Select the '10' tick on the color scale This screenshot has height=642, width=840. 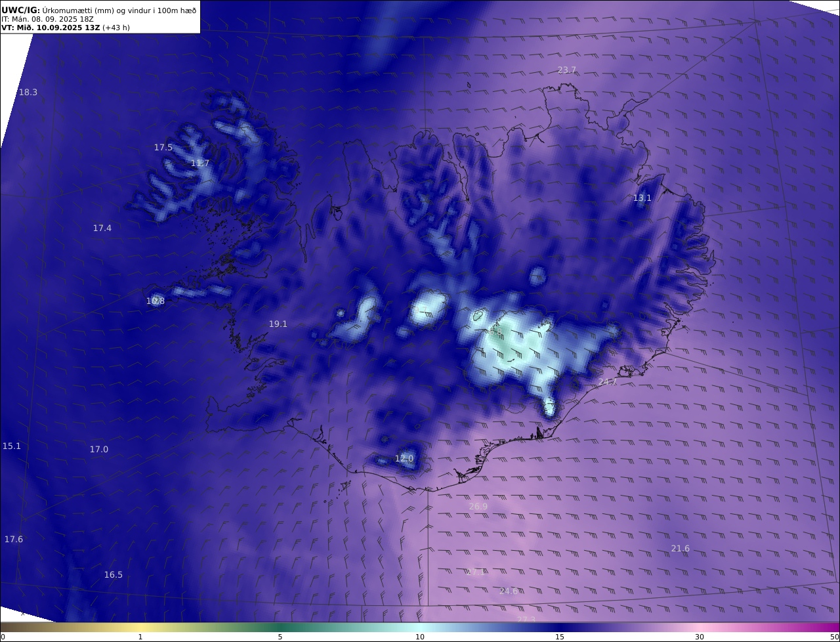[x=420, y=637]
